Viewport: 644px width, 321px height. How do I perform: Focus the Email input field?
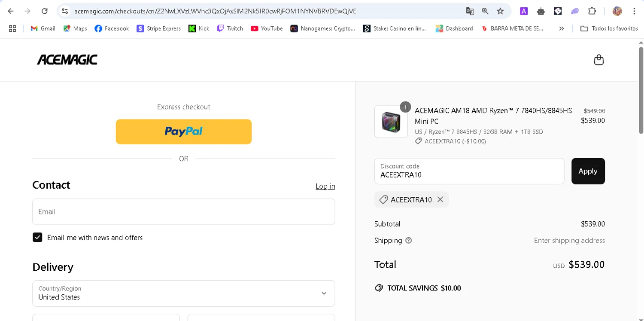[x=184, y=211]
